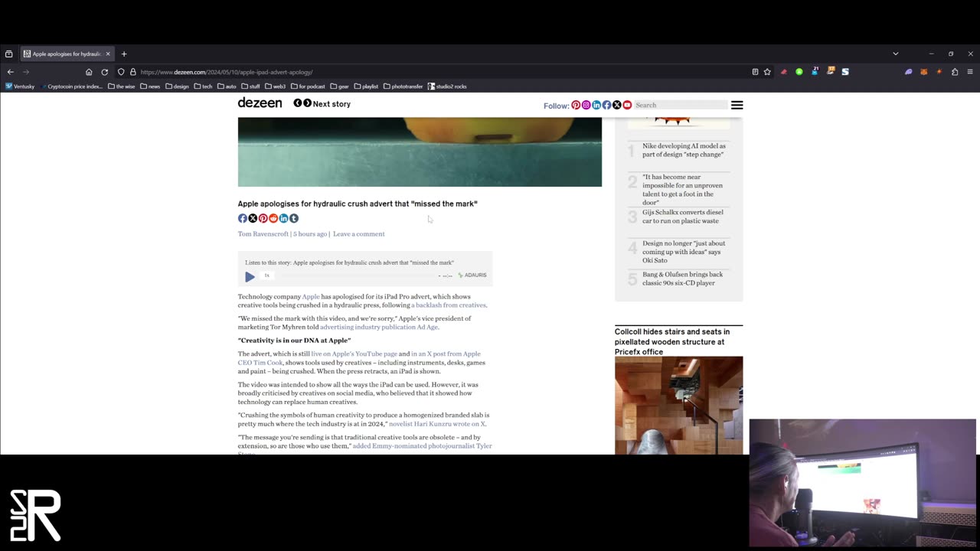Click the white S extension icon
The height and width of the screenshot is (551, 980).
(845, 72)
